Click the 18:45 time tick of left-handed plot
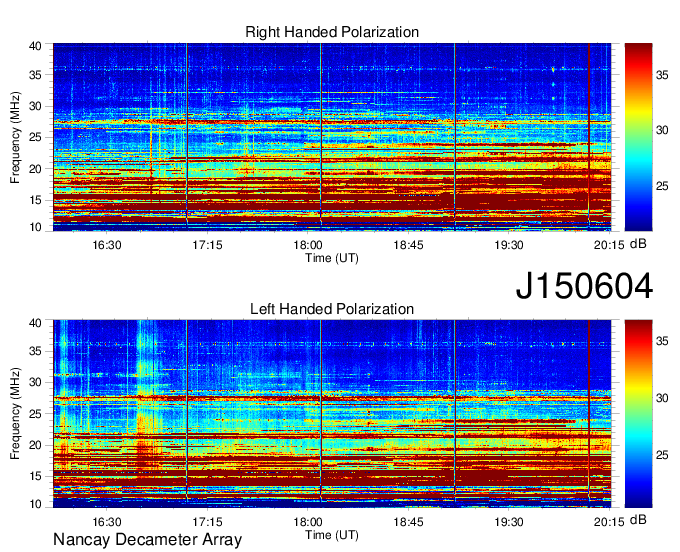680x552 pixels. coord(408,522)
